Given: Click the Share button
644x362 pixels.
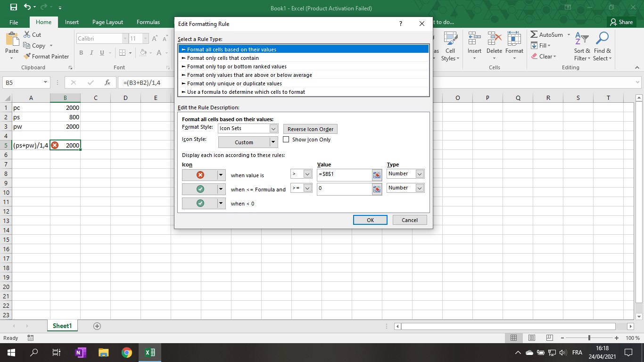Looking at the screenshot, I should coord(621,22).
